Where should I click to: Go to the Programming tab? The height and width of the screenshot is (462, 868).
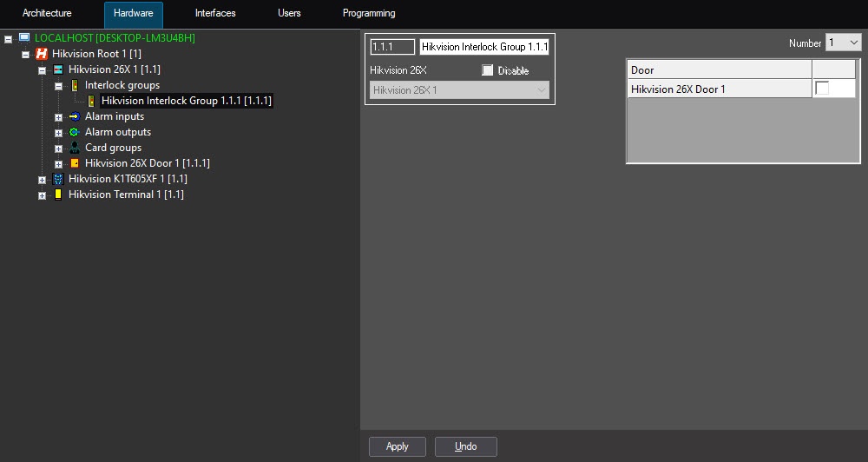click(x=369, y=13)
